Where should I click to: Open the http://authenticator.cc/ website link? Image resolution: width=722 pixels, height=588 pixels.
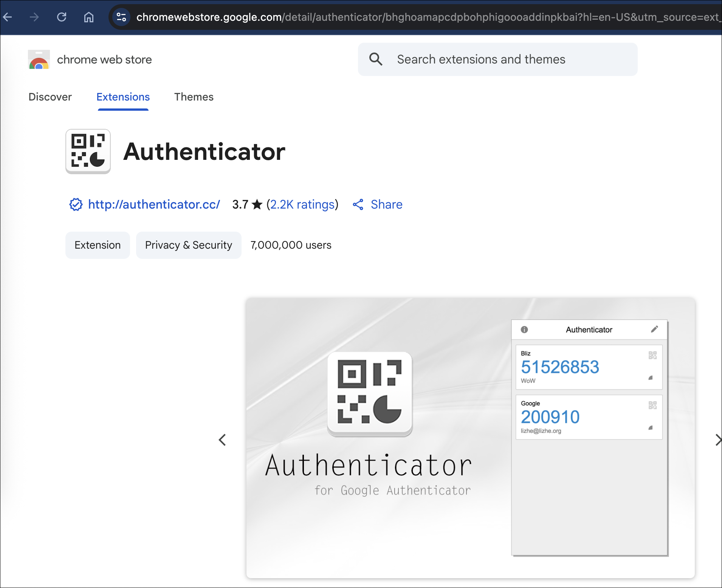153,204
